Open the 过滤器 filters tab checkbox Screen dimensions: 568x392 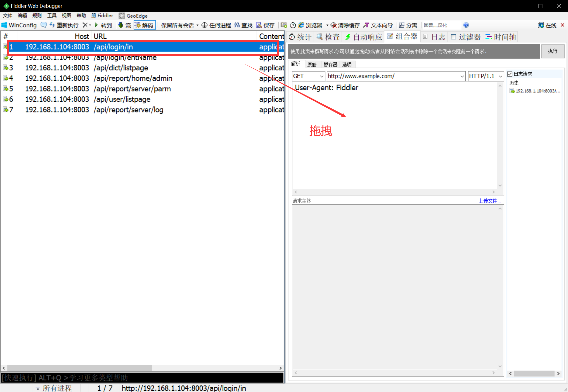pos(453,37)
